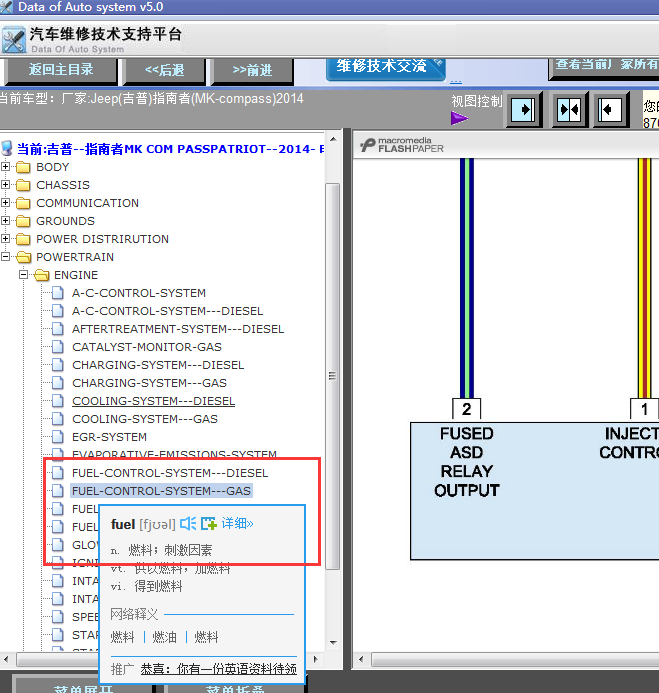Image resolution: width=659 pixels, height=693 pixels.
Task: Open CATALYST-MONITOR-GAS document
Action: pyautogui.click(x=147, y=347)
